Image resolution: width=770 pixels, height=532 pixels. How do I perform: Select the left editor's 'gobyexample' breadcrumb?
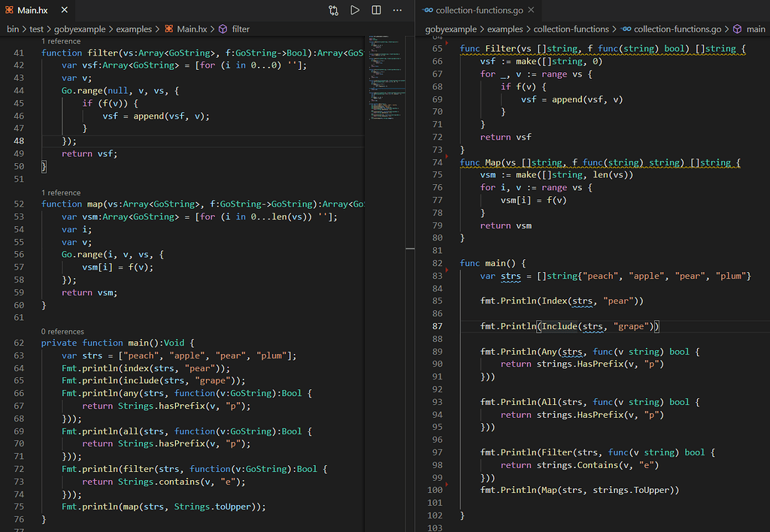[x=80, y=29]
